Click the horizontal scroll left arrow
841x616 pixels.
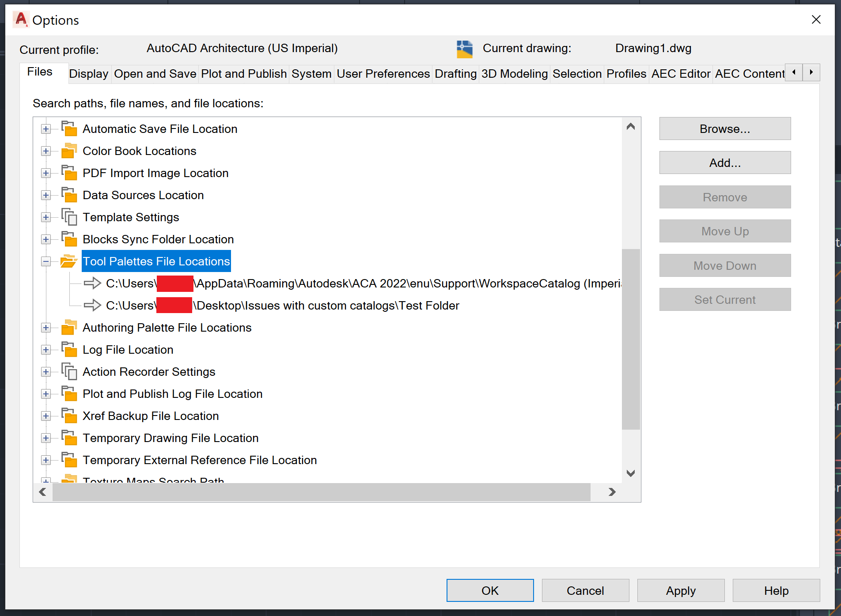[43, 492]
